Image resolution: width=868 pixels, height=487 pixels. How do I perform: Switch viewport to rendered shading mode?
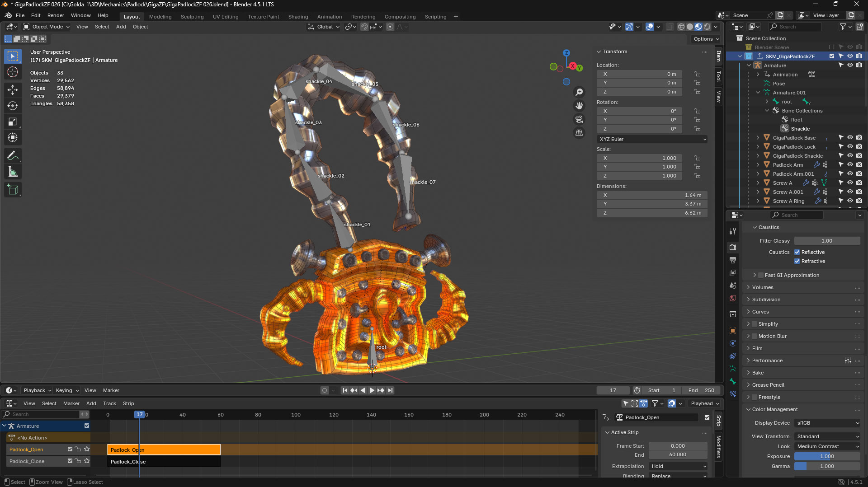coord(707,27)
